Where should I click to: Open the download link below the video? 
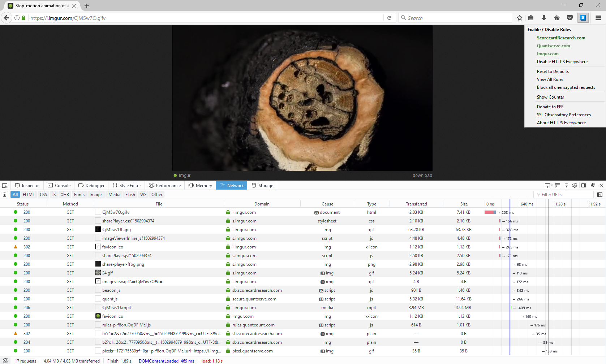422,175
